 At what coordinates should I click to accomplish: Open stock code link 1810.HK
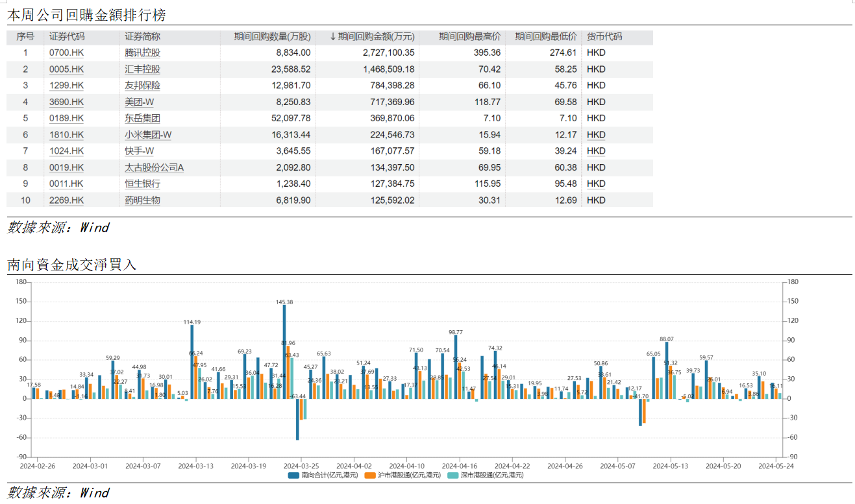click(66, 135)
